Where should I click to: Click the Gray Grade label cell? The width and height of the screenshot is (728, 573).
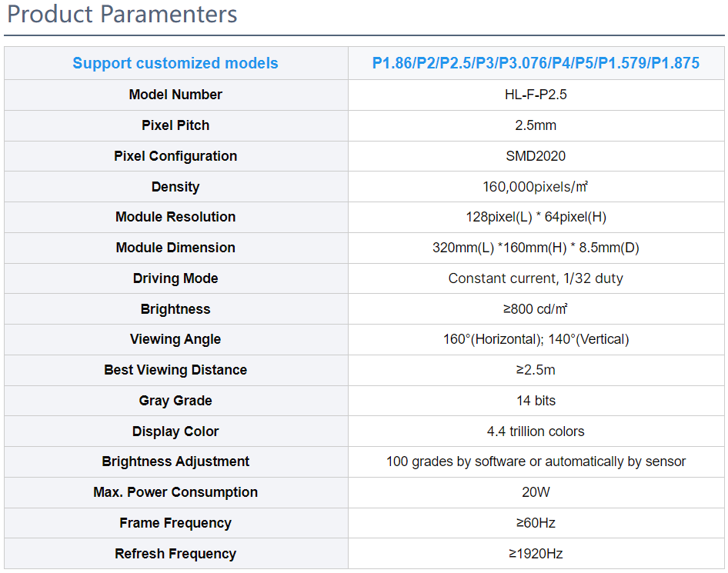(x=175, y=401)
